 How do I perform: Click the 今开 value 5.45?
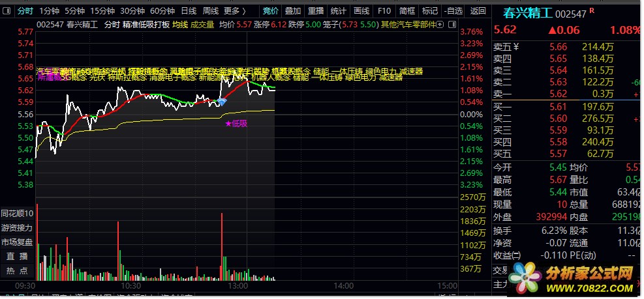pyautogui.click(x=559, y=167)
